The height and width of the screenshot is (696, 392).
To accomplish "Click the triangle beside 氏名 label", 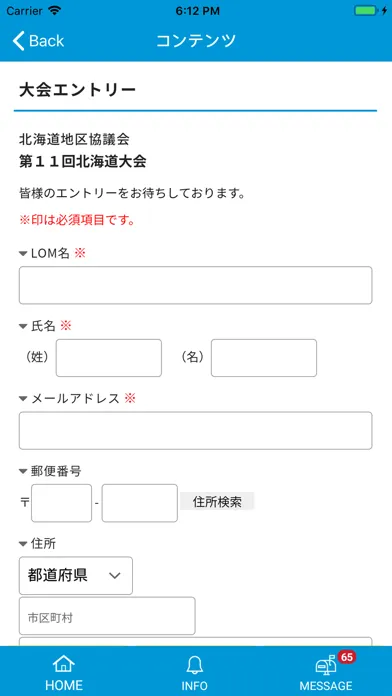I will [x=23, y=327].
